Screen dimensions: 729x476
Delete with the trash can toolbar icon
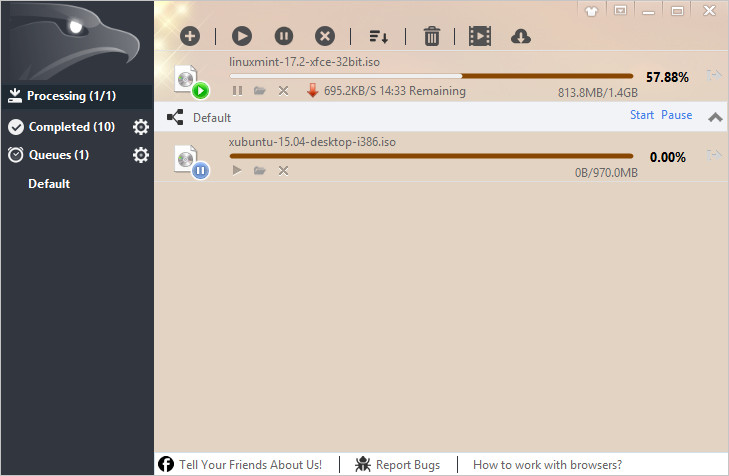(x=431, y=36)
